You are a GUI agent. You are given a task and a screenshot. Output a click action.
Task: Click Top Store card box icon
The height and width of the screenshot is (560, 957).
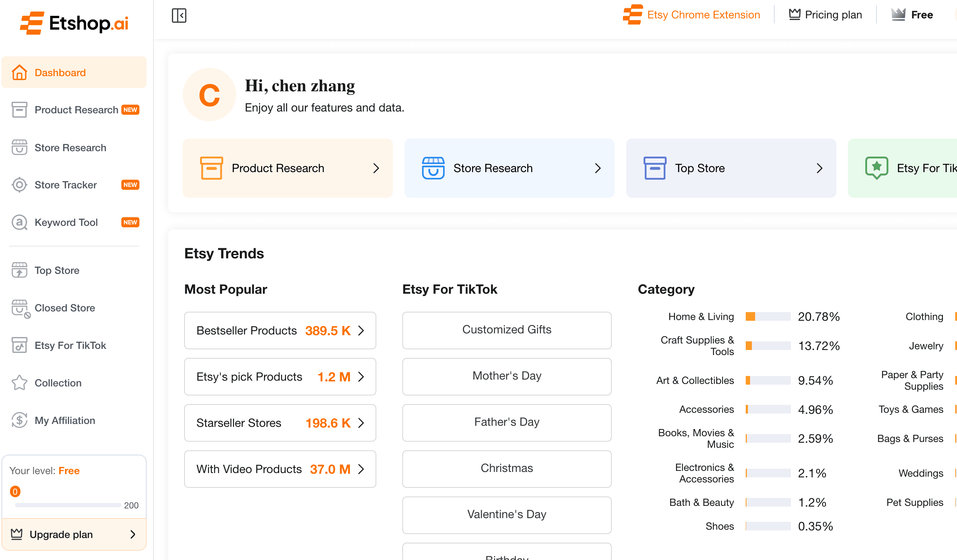pos(655,168)
